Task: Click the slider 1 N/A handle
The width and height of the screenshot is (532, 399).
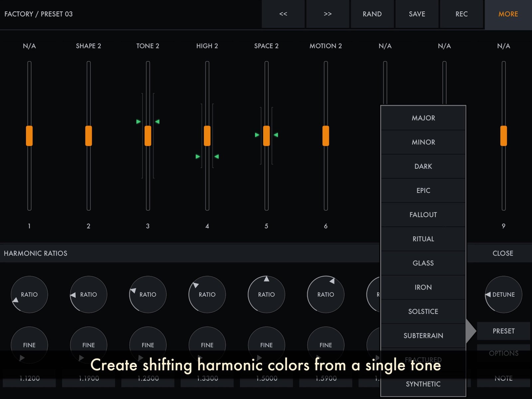Action: (x=29, y=136)
